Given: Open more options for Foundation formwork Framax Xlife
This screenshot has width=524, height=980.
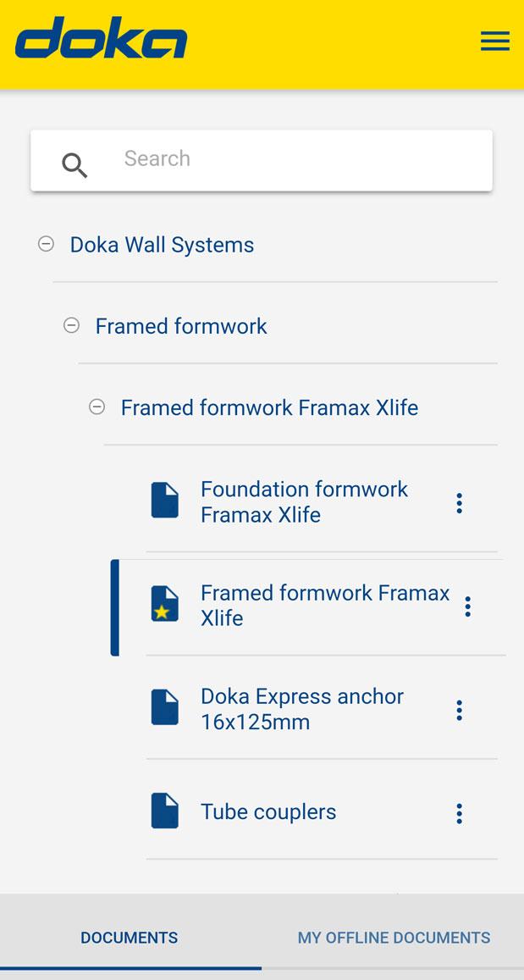Looking at the screenshot, I should pos(459,503).
